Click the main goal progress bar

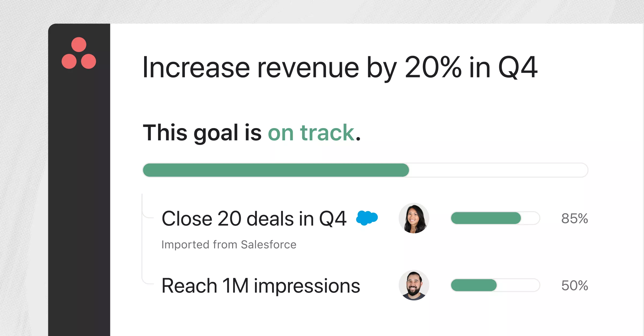click(365, 170)
